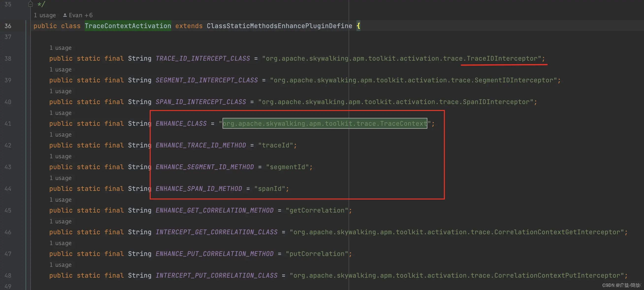The height and width of the screenshot is (290, 644).
Task: Click the string ending in SegmentIDInterceptor
Action: (x=413, y=80)
